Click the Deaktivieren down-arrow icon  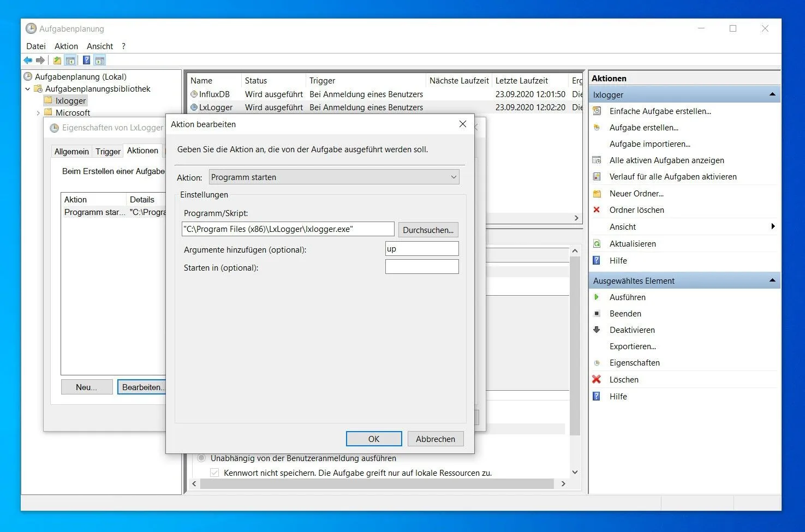pyautogui.click(x=597, y=330)
